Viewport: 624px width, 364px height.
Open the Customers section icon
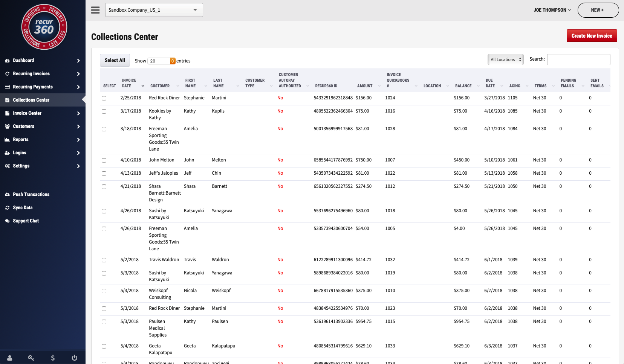7,126
